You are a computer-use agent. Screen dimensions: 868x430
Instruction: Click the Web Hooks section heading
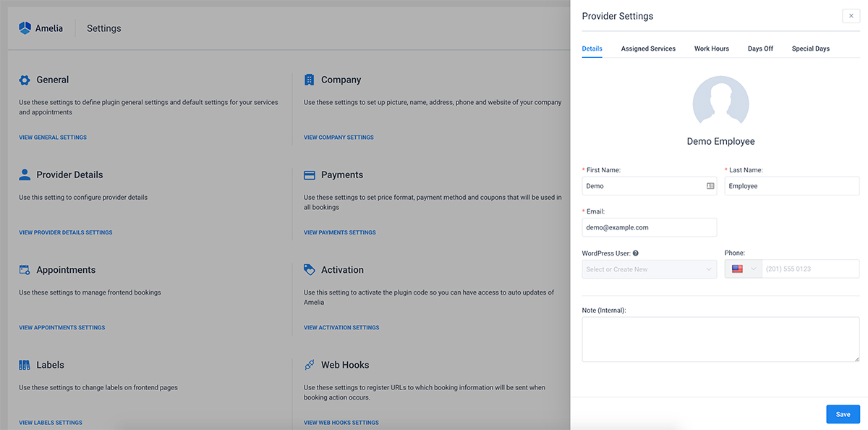(345, 365)
